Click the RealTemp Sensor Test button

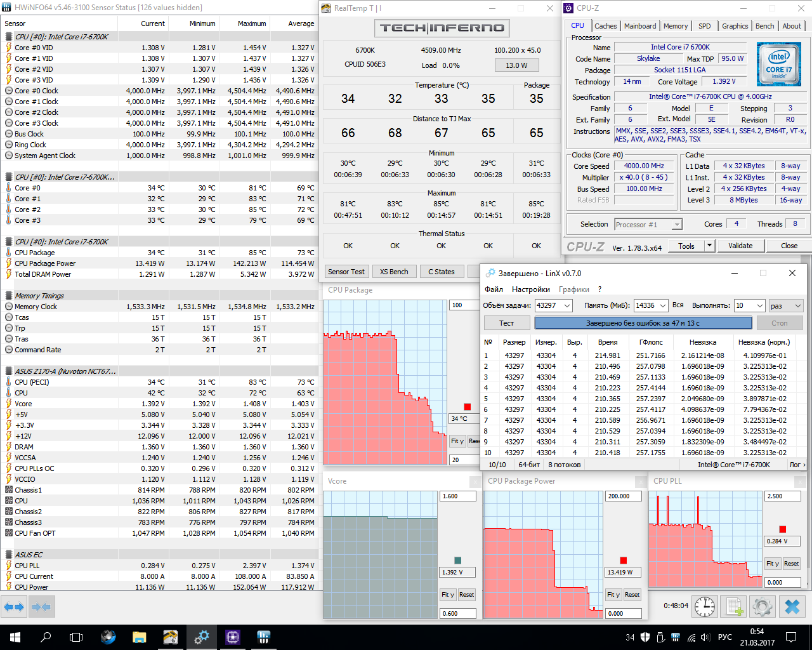(346, 272)
